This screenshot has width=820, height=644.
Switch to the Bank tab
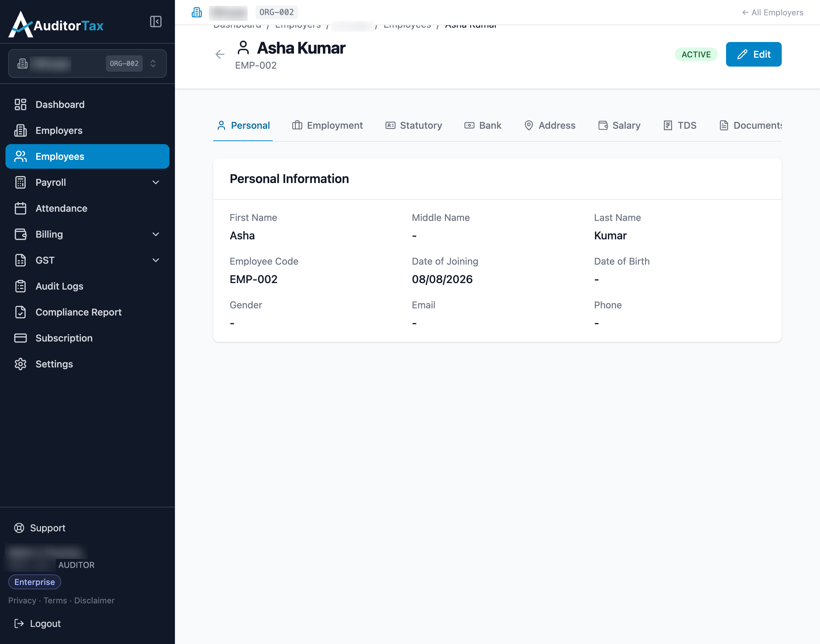483,126
